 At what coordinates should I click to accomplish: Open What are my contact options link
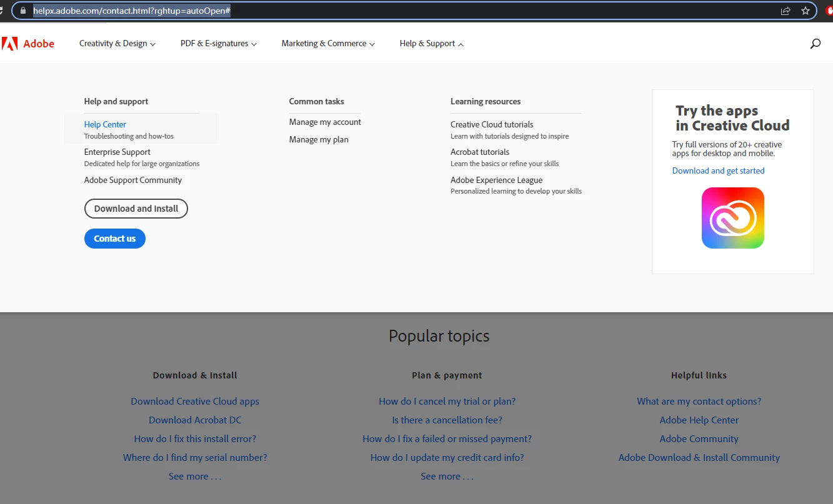699,402
